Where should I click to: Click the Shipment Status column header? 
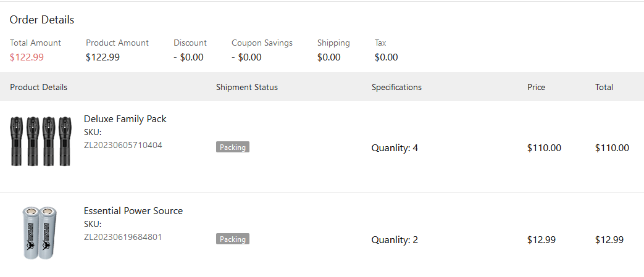247,87
